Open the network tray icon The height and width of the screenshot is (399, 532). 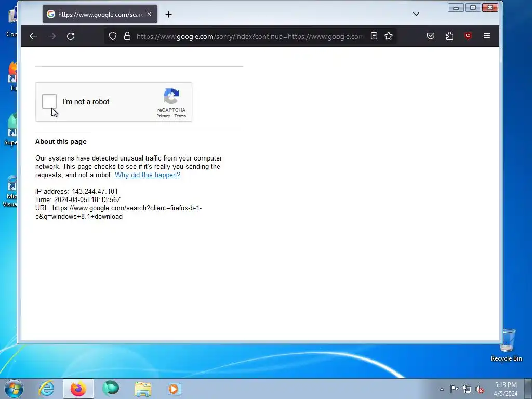(x=467, y=389)
